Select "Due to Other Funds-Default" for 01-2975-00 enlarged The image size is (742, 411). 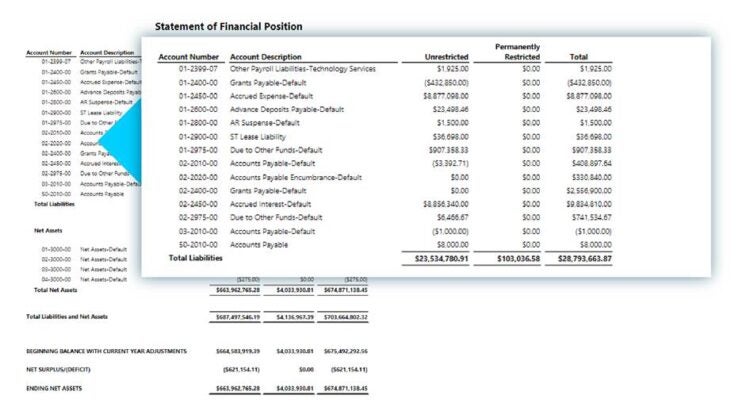(x=276, y=150)
